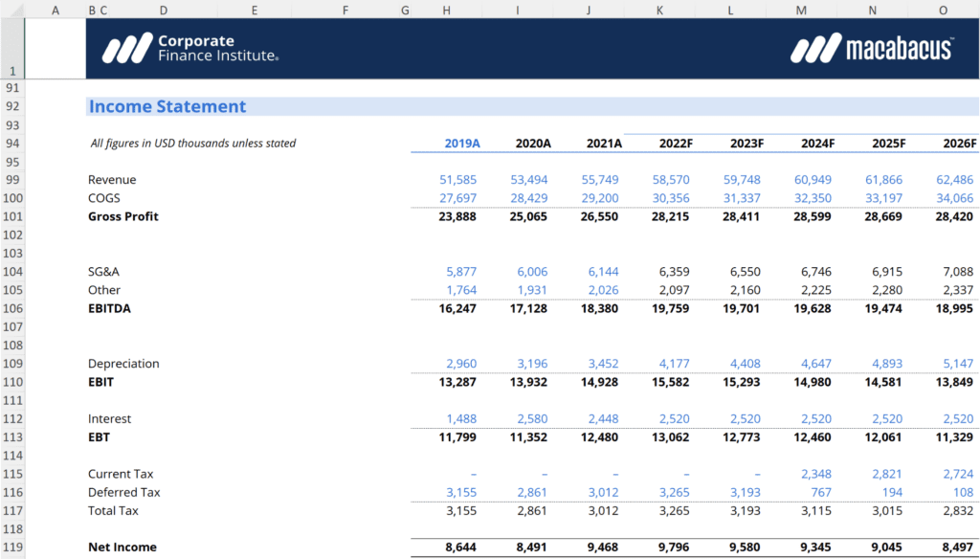
Task: Select row 119 header
Action: (x=11, y=547)
